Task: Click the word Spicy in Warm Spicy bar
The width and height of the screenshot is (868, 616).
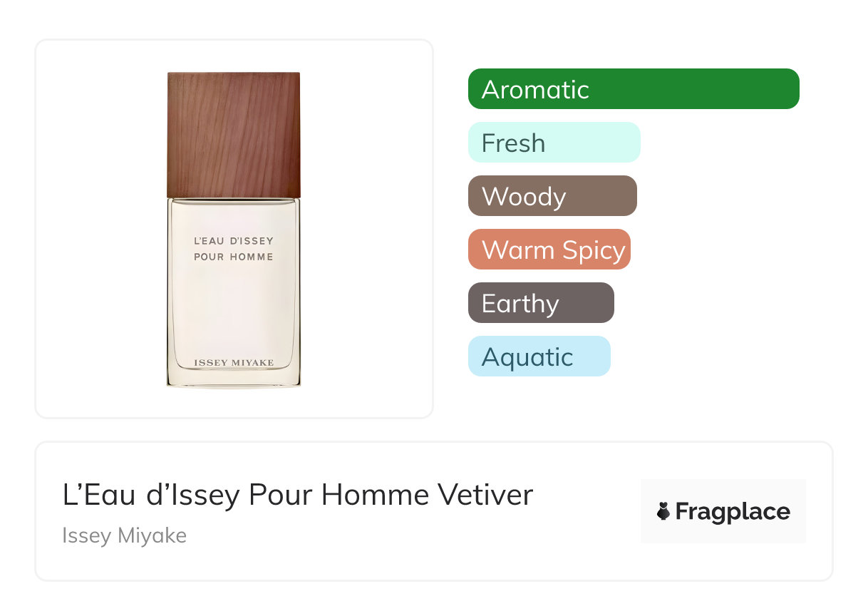Action: point(593,250)
